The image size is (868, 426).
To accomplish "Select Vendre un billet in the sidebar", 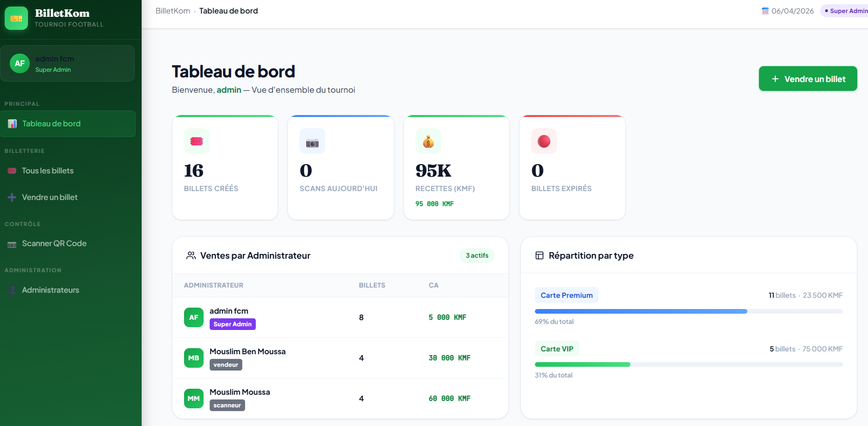I will click(x=68, y=197).
